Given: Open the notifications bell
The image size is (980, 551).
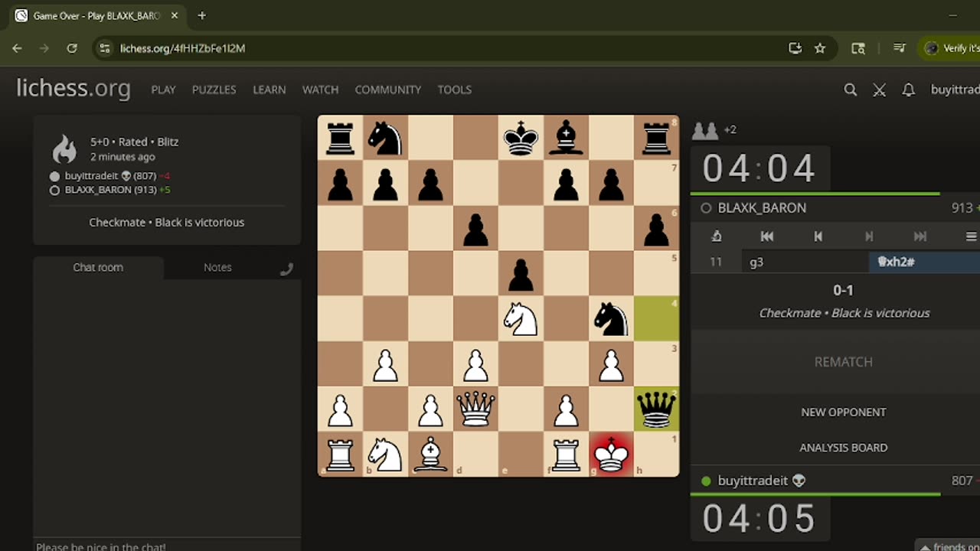Looking at the screenshot, I should [908, 90].
